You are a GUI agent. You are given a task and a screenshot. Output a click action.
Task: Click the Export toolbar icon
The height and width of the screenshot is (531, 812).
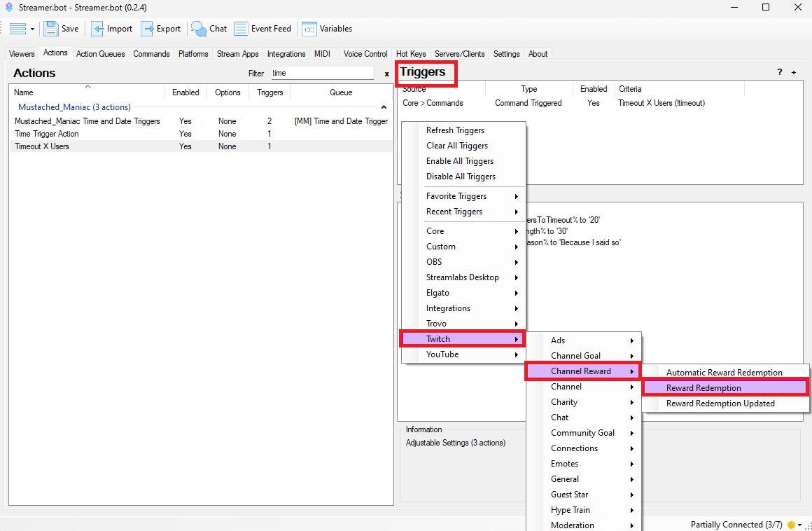point(147,29)
